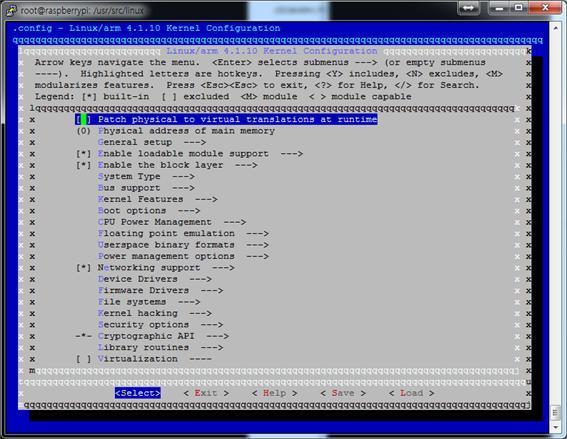The width and height of the screenshot is (567, 439).
Task: Click the Save button
Action: [343, 393]
